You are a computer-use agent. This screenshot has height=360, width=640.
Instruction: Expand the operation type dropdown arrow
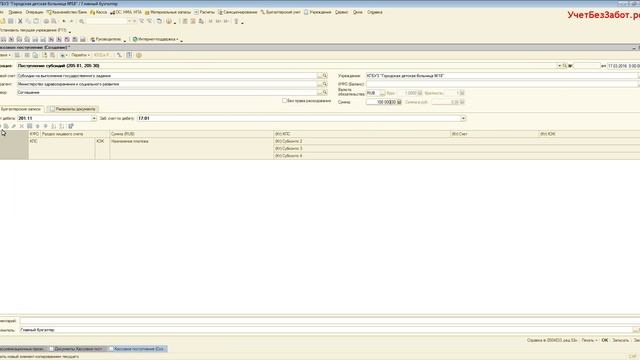click(x=559, y=66)
